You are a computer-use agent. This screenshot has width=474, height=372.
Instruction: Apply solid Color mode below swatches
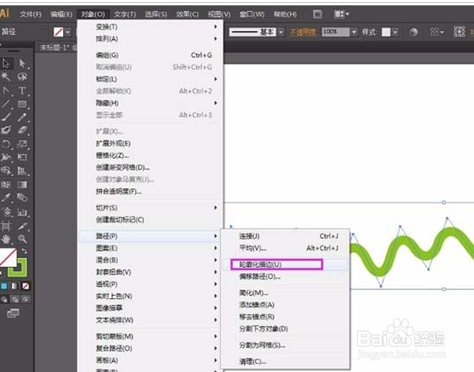point(4,286)
